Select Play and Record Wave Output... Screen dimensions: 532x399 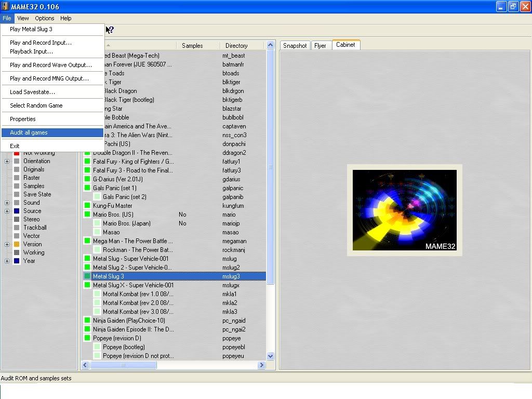coord(52,65)
